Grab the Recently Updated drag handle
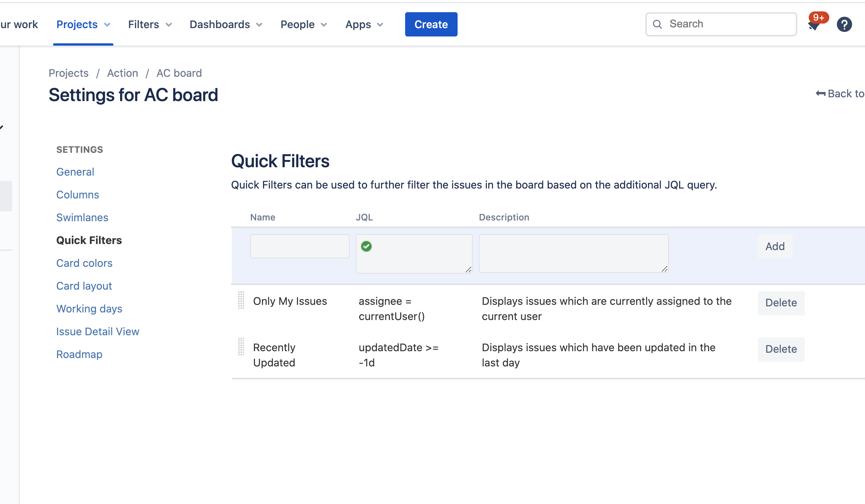 [x=241, y=347]
